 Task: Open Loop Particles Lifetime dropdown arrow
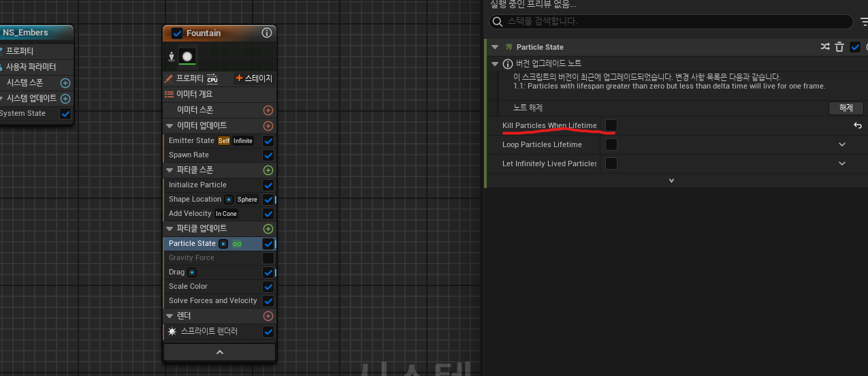pos(842,144)
